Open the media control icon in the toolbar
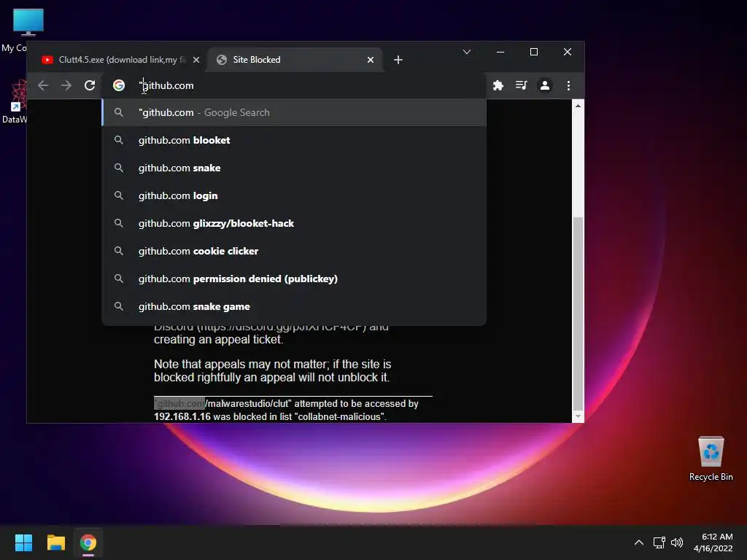This screenshot has width=747, height=560. click(x=521, y=85)
